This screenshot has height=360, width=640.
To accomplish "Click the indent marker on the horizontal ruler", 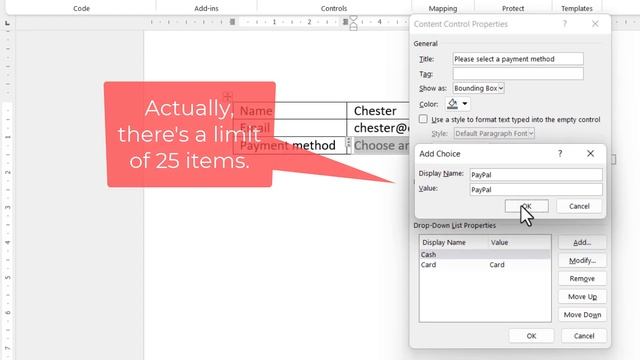I will point(353,23).
